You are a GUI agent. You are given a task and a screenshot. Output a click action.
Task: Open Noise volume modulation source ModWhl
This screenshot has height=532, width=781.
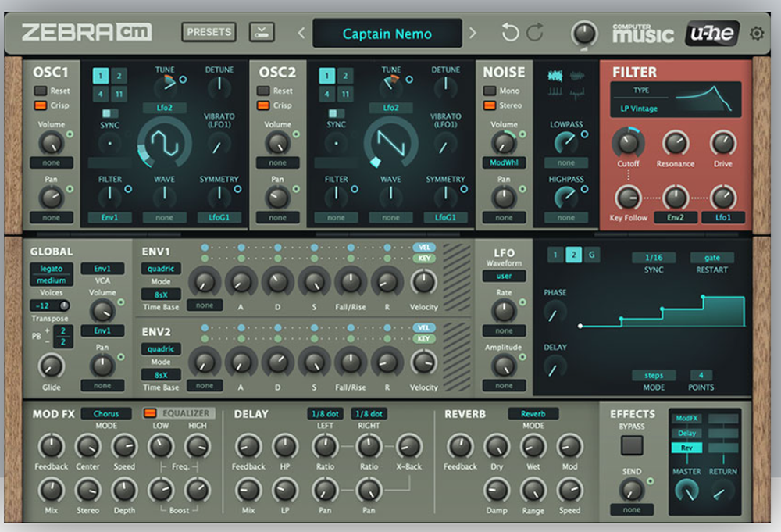(504, 162)
